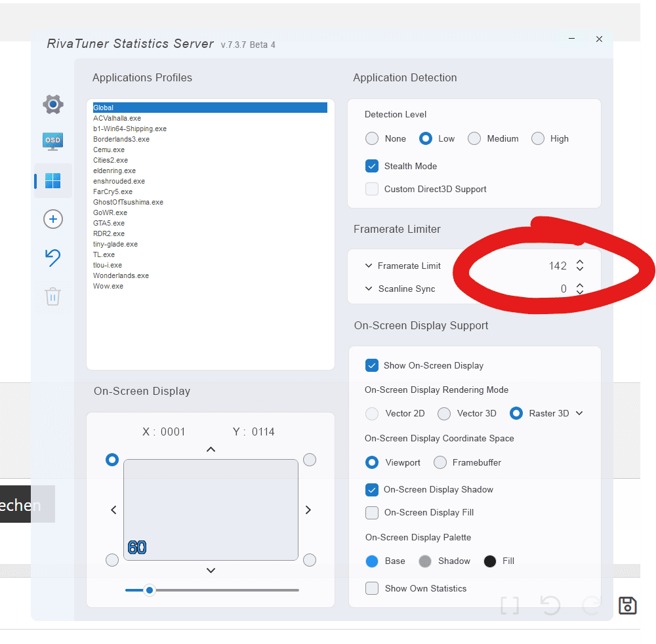Open the OSD monitor page icon
Screen dimensions: 656x644
click(52, 142)
